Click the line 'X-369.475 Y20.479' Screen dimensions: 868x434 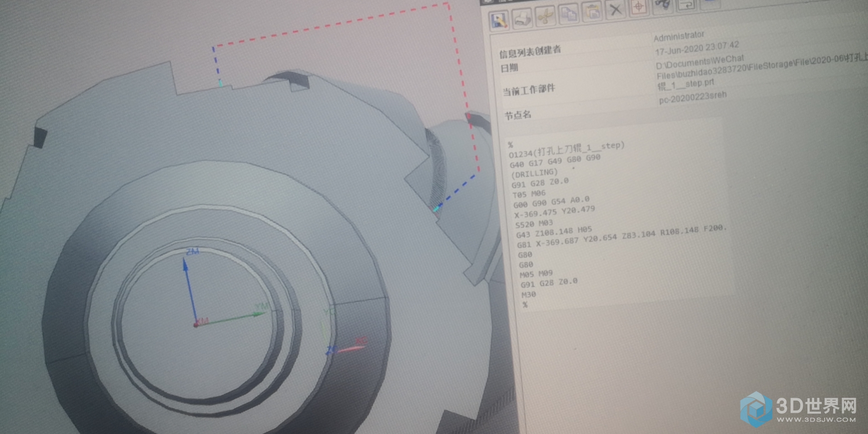555,212
